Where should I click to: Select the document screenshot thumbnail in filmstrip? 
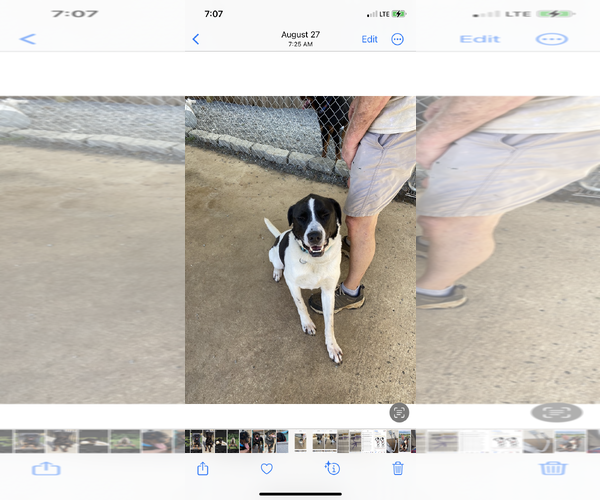[368, 441]
